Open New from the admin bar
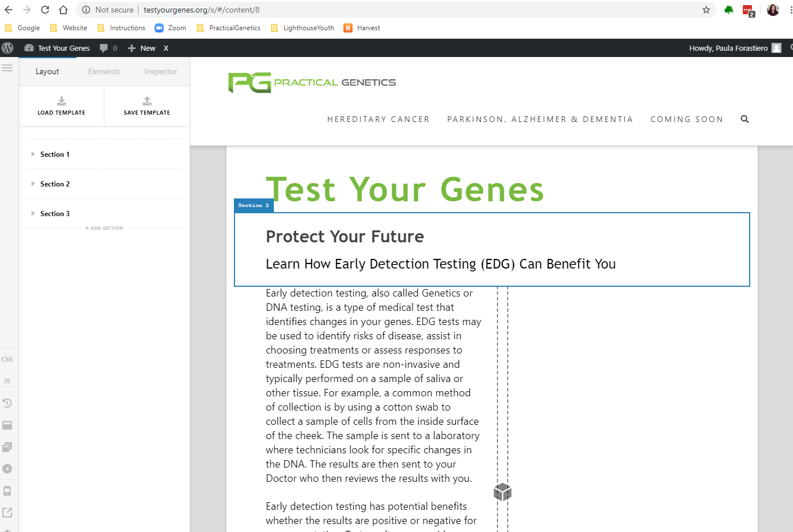The height and width of the screenshot is (532, 793). (141, 48)
